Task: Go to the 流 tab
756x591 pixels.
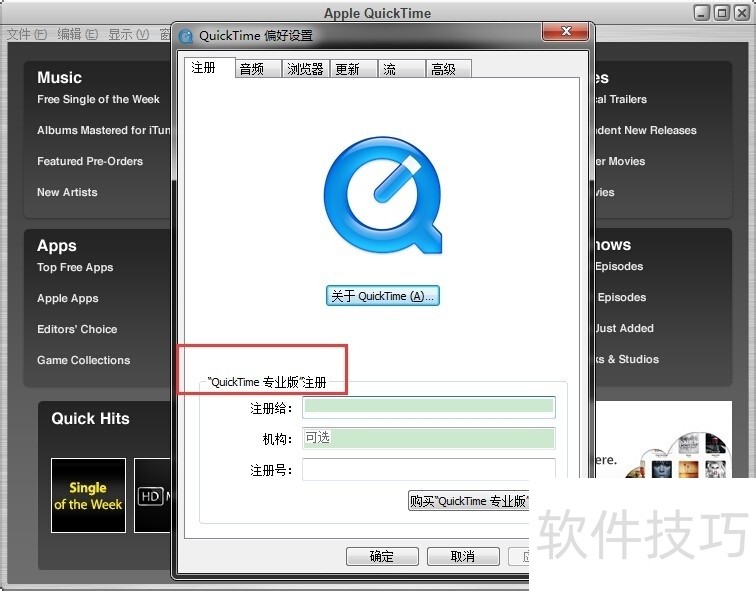Action: (401, 69)
